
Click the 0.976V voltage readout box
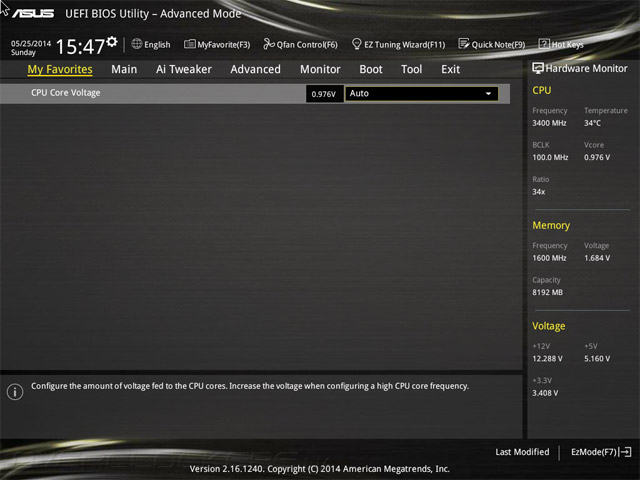click(324, 94)
